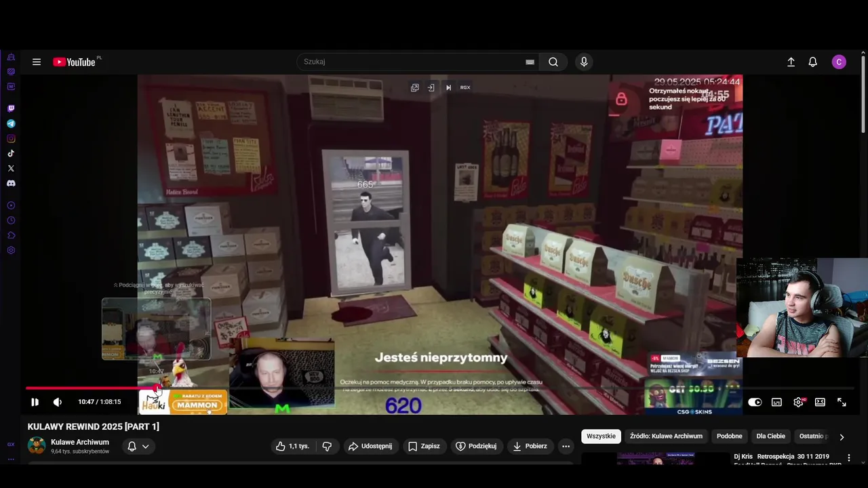Toggle the RGX overlay button
This screenshot has width=868, height=488.
pos(465,87)
